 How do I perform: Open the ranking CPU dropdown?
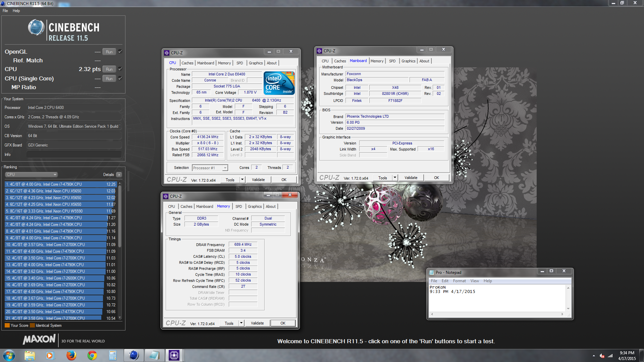(32, 175)
